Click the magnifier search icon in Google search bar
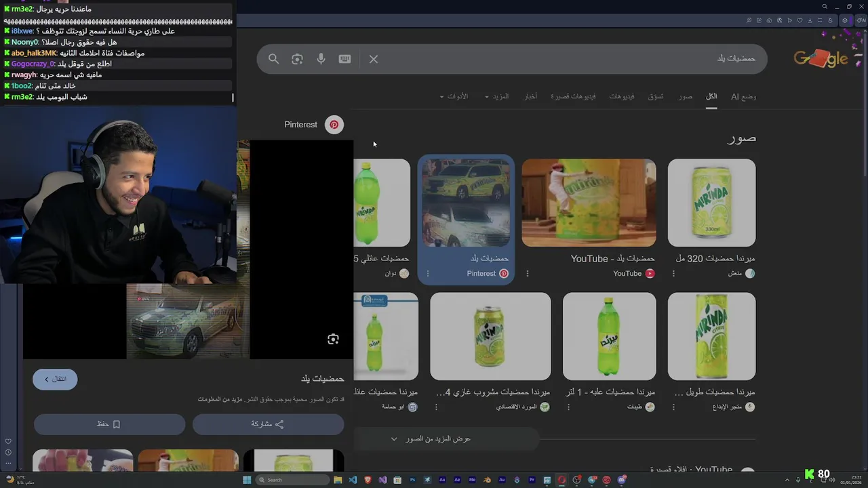Viewport: 868px width, 488px height. tap(273, 59)
